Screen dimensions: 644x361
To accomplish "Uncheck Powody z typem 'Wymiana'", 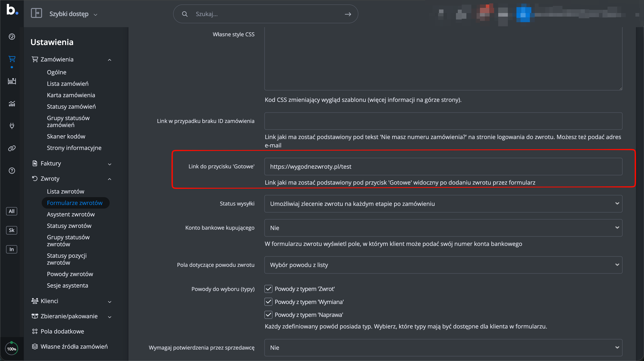I will pyautogui.click(x=268, y=302).
